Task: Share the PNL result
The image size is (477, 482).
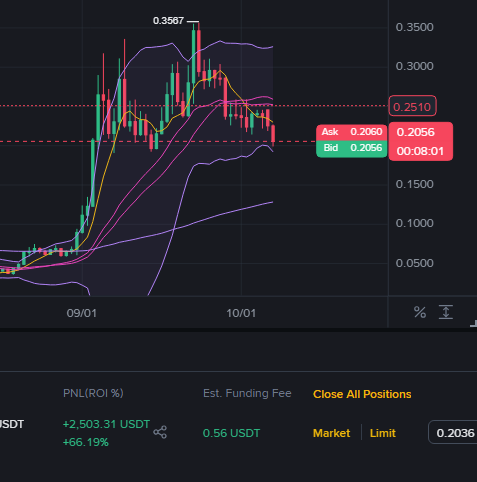Action: (160, 432)
